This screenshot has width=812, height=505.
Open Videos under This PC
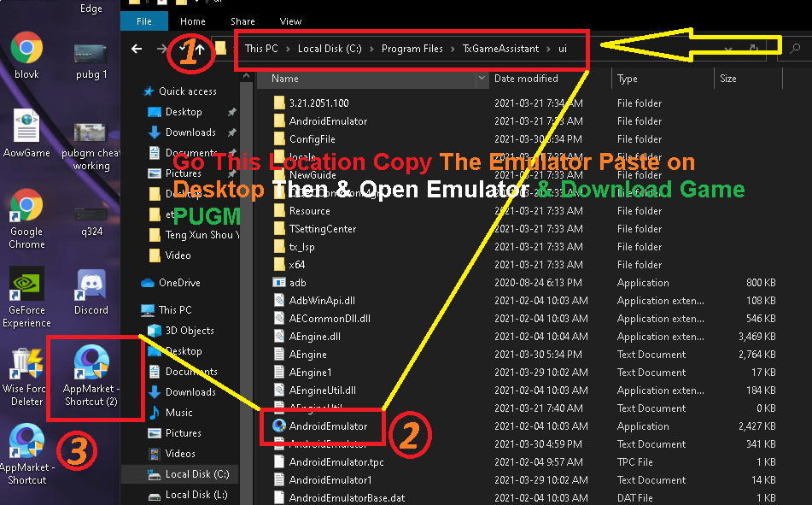pos(172,454)
